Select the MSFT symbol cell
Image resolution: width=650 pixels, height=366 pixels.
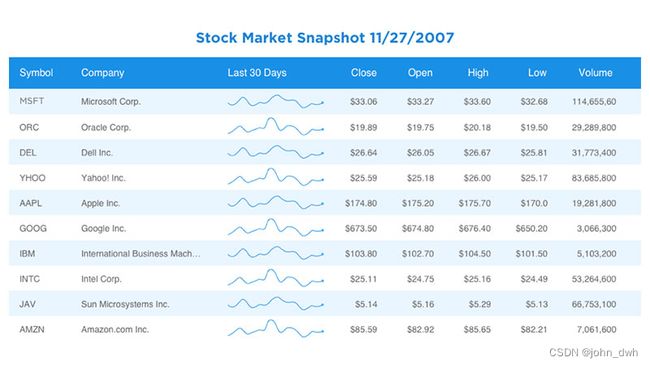(x=32, y=101)
